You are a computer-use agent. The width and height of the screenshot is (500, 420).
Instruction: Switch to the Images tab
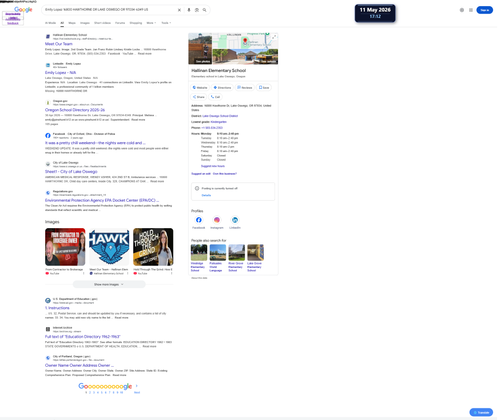pos(85,23)
